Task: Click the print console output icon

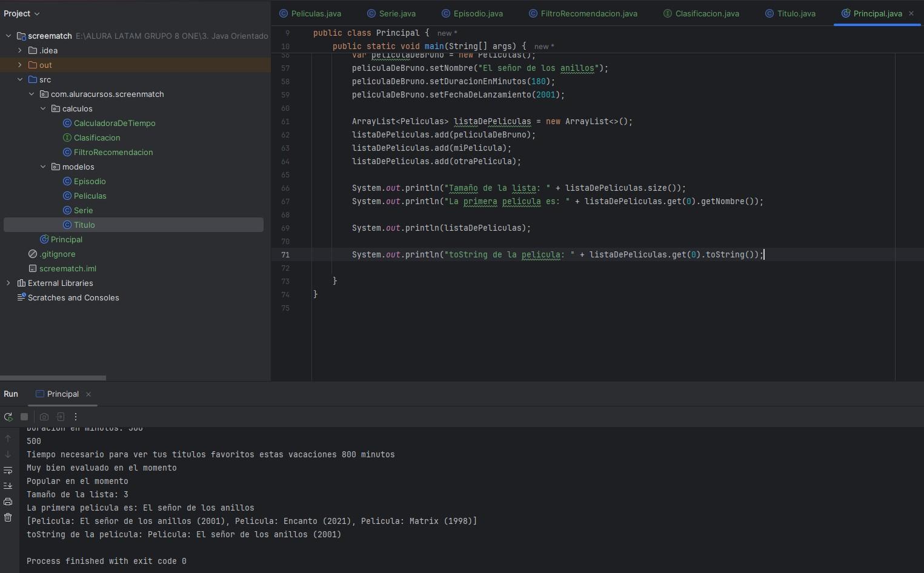Action: [x=8, y=502]
